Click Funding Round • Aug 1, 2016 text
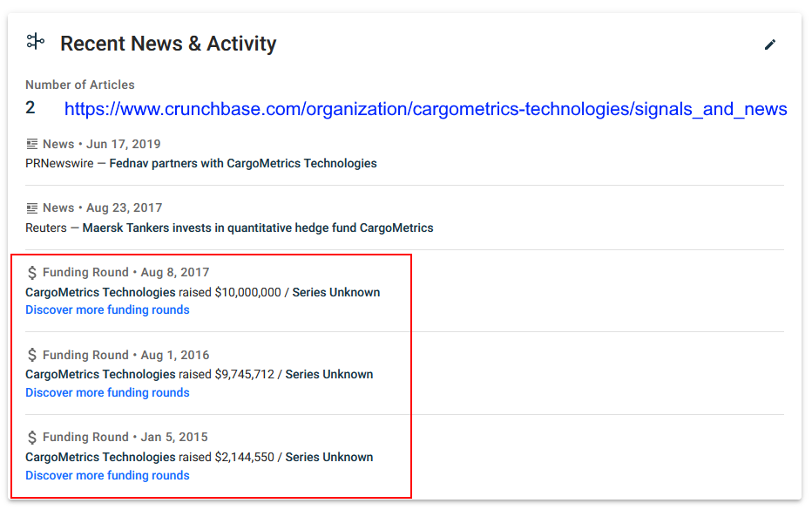 [x=125, y=355]
